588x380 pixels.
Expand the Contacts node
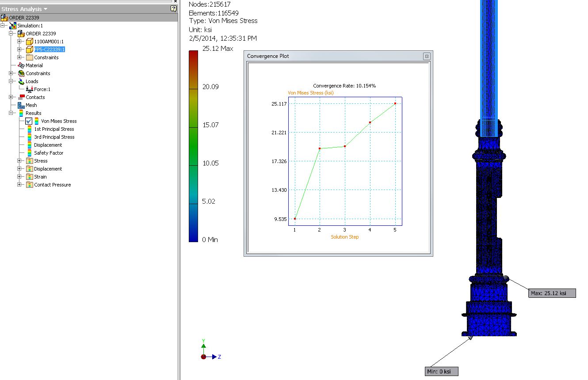tap(11, 97)
